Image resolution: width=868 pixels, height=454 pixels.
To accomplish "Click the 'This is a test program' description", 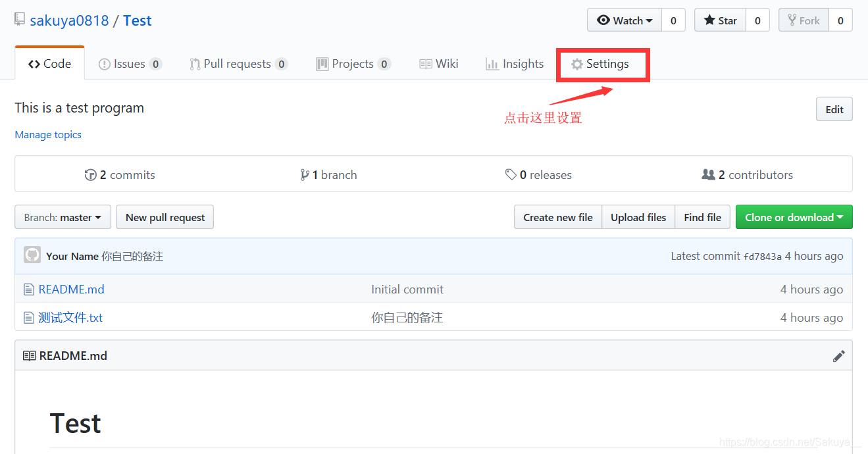I will 79,108.
